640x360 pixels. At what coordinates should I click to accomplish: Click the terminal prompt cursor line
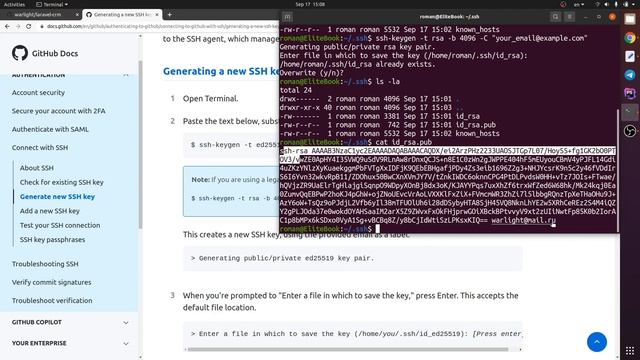click(330, 229)
